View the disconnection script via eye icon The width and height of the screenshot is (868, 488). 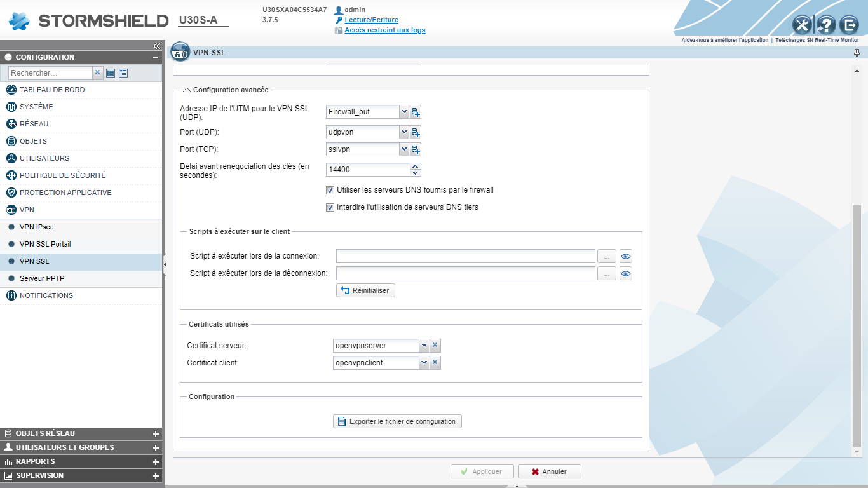point(626,274)
